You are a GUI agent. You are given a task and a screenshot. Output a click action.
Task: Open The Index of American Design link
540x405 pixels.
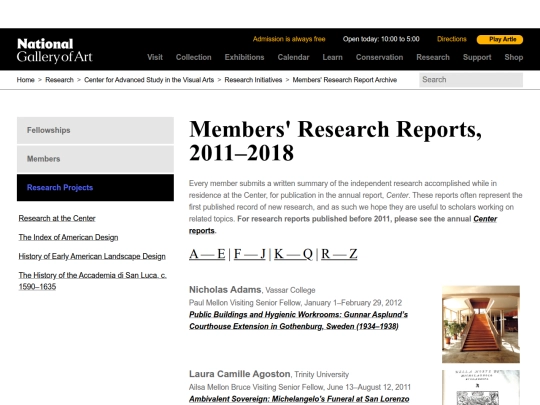(x=68, y=237)
